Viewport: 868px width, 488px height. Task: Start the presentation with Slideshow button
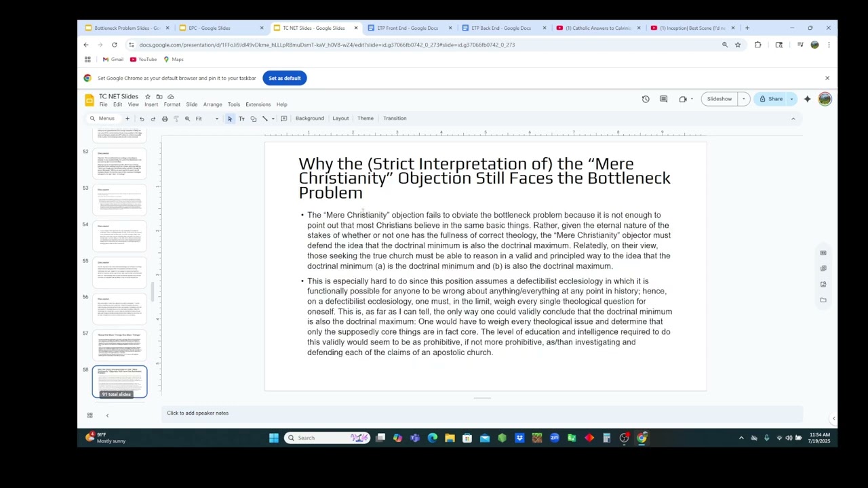719,99
